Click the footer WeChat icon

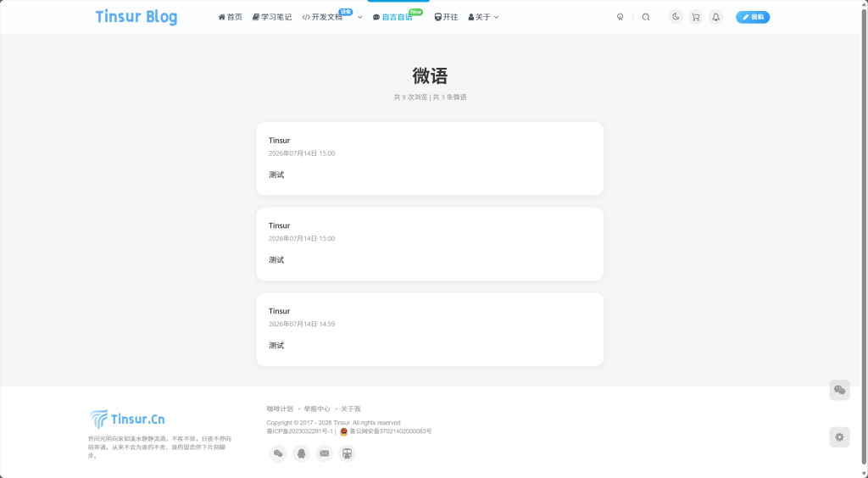point(278,453)
